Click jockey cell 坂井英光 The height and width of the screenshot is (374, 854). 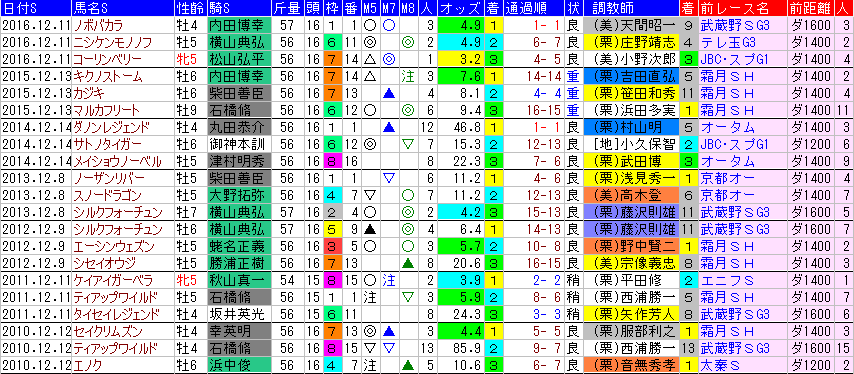pos(239,314)
